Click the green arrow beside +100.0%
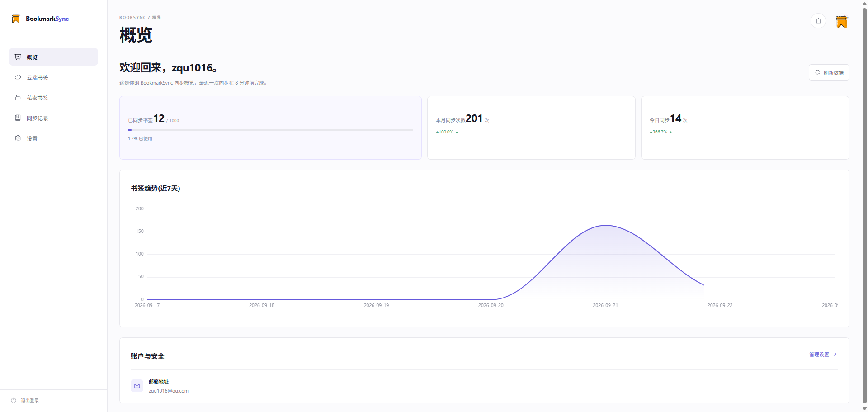The width and height of the screenshot is (868, 412). coord(457,132)
